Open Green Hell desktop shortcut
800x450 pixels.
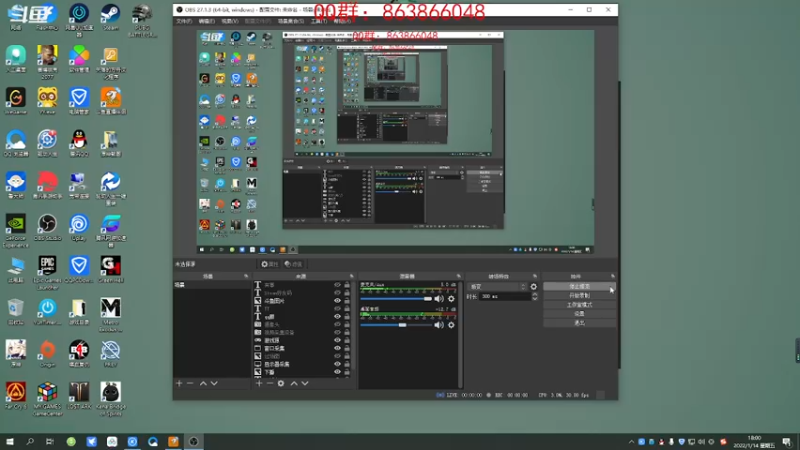coord(110,269)
